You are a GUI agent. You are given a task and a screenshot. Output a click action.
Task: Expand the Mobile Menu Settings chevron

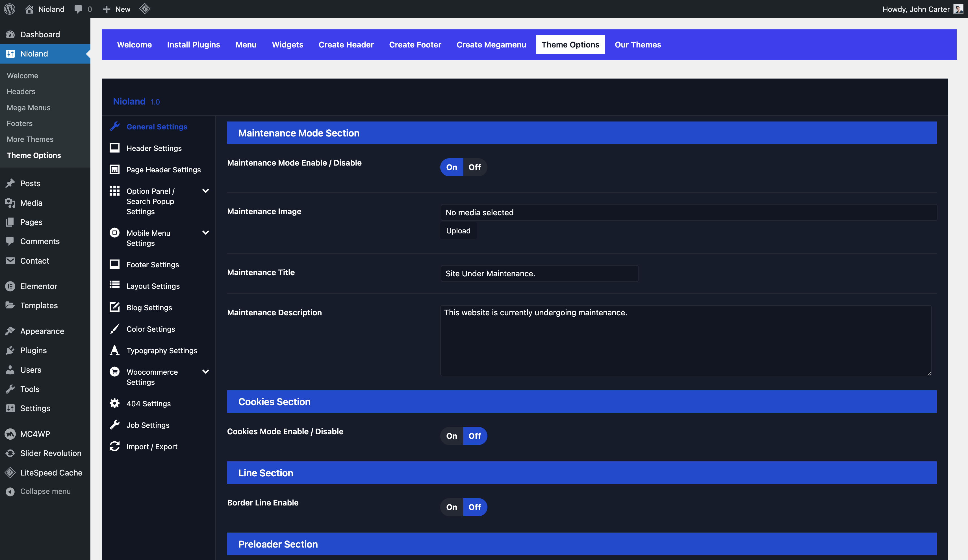[x=205, y=233]
